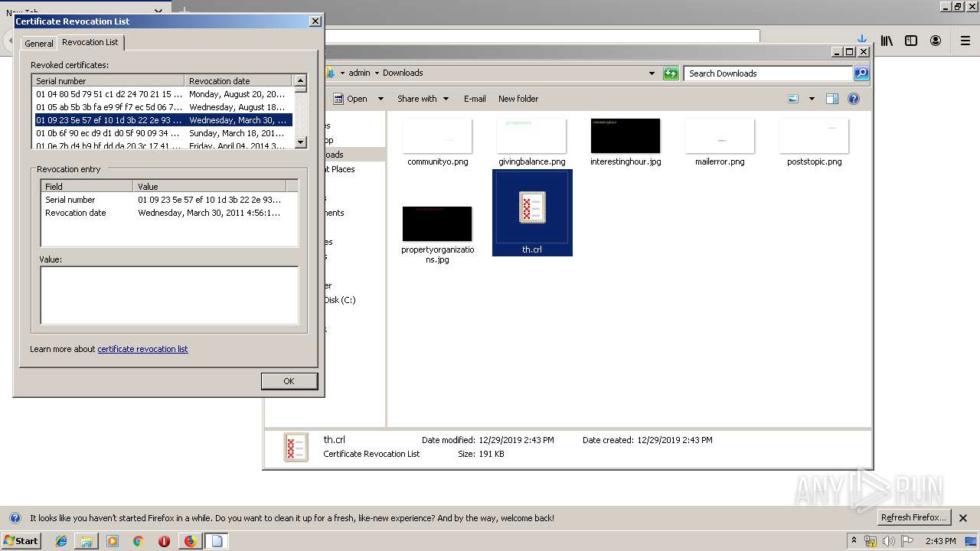Screen dimensions: 980x551
Task: Open Share with menu
Action: (422, 99)
